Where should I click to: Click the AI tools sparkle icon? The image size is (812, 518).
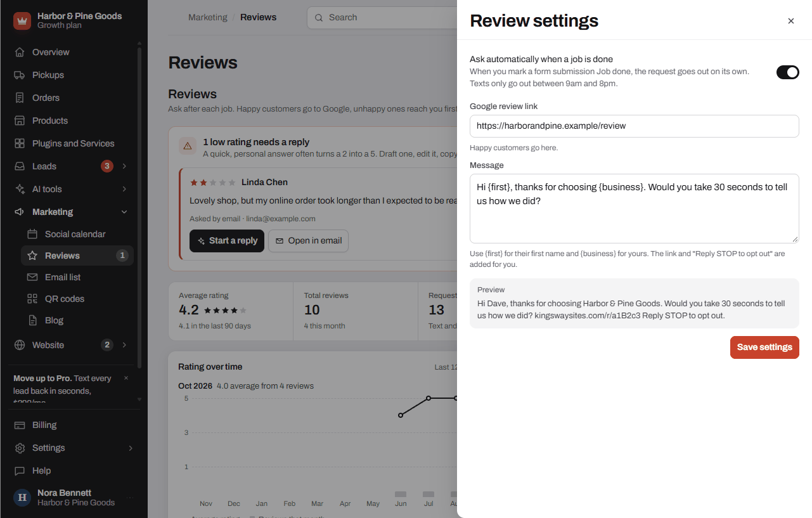click(20, 189)
